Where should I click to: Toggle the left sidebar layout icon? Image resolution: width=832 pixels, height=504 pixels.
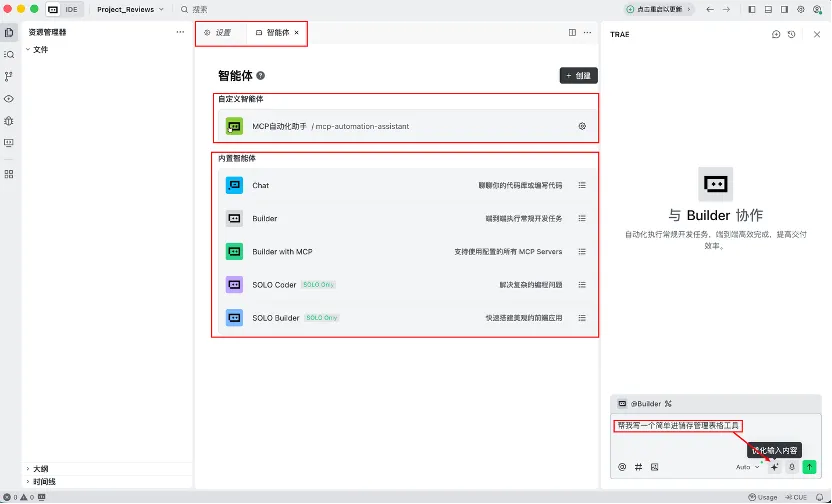pyautogui.click(x=752, y=10)
